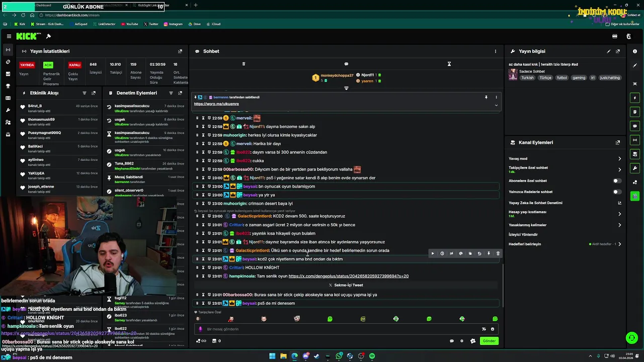This screenshot has height=362, width=644.
Task: Click the speech bubble icon below Sohbet header
Action: click(x=346, y=64)
